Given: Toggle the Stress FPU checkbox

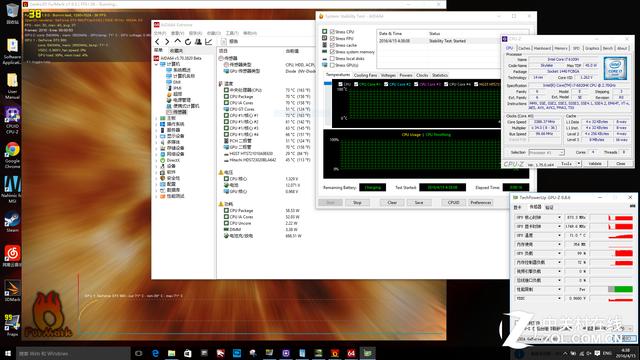Looking at the screenshot, I should (332, 38).
